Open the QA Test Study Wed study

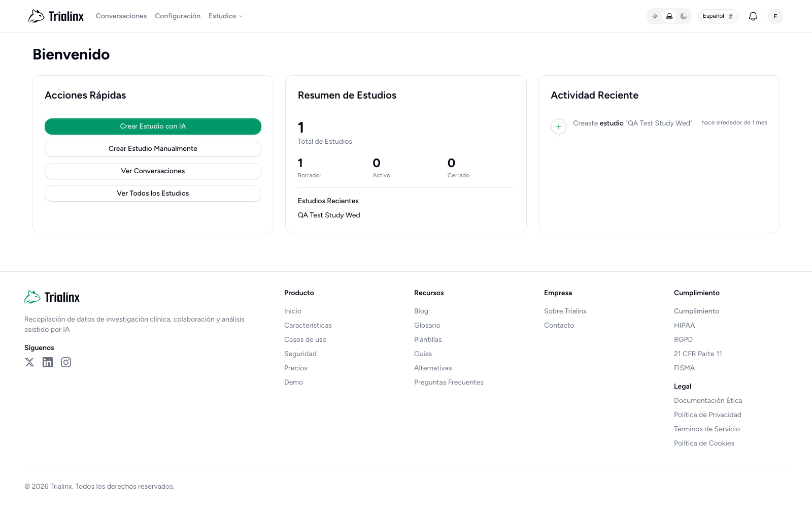point(329,215)
